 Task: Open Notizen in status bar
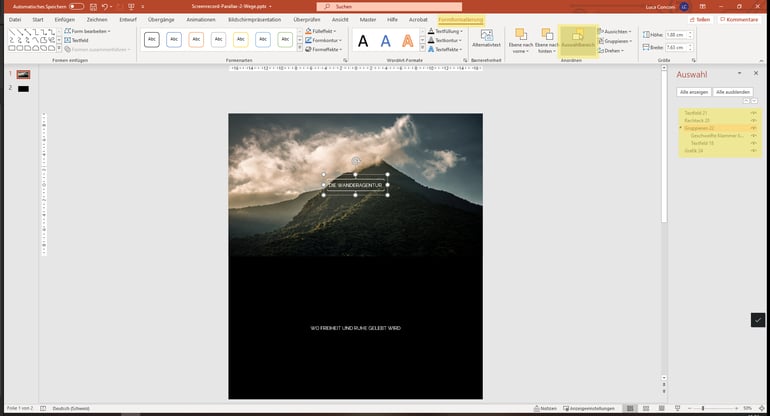[x=546, y=409]
